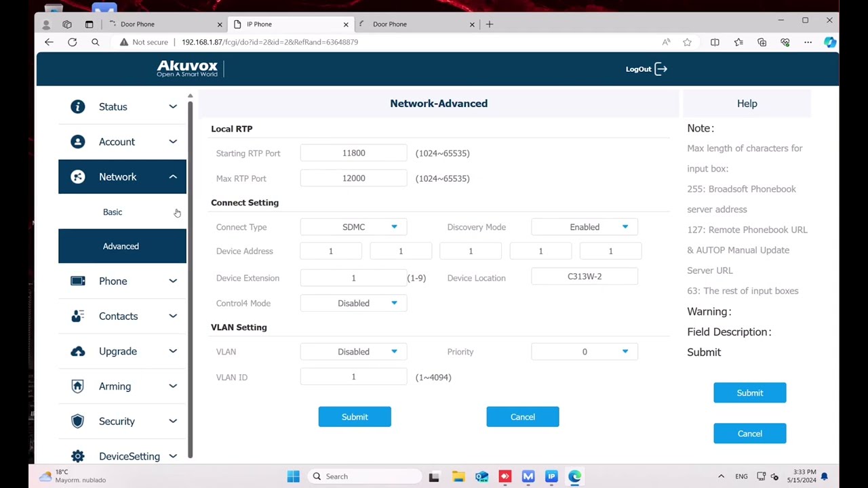This screenshot has height=488, width=868.
Task: Click the Max RTP Port field
Action: [x=353, y=178]
